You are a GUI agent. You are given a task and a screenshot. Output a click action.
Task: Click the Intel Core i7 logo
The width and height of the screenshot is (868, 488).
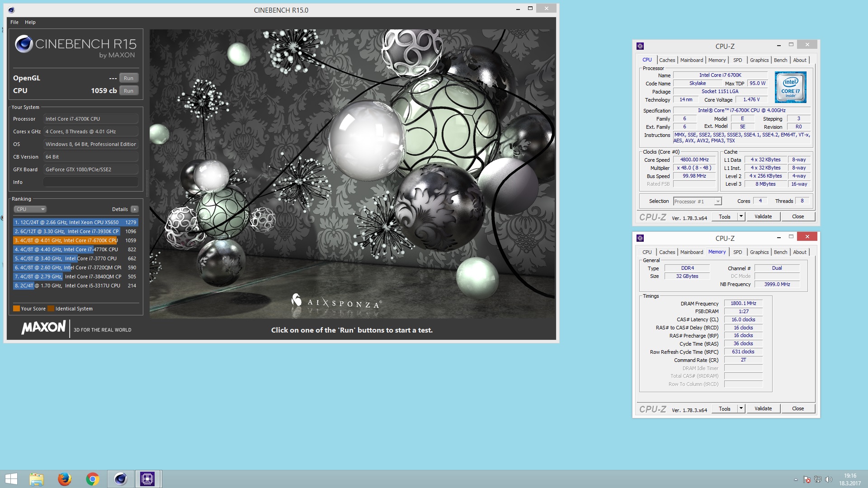coord(790,87)
